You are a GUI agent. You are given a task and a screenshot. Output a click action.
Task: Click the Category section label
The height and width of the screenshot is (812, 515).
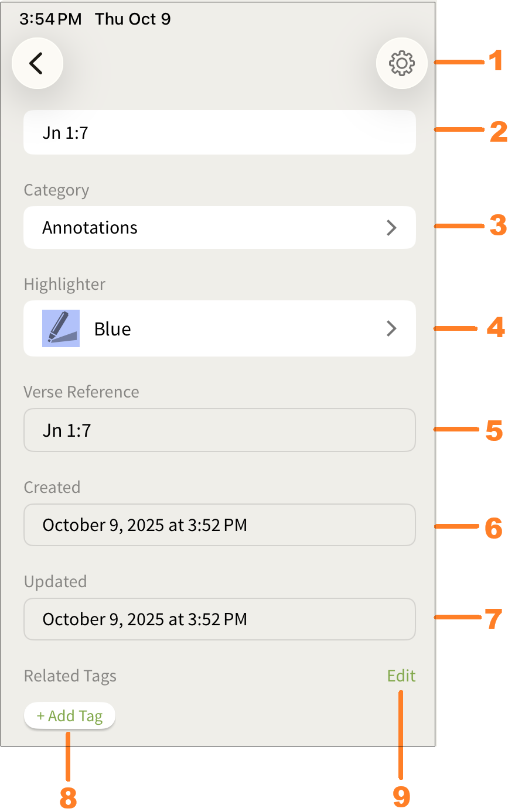pyautogui.click(x=56, y=190)
